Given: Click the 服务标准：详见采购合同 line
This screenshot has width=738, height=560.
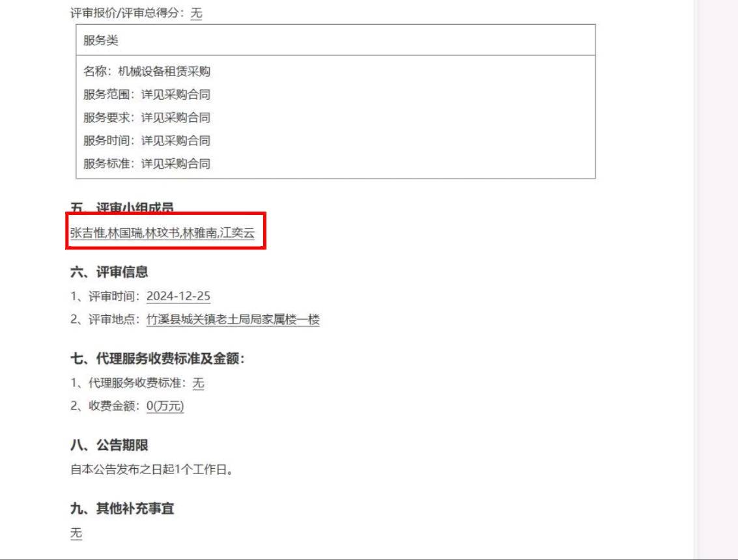Looking at the screenshot, I should [147, 163].
